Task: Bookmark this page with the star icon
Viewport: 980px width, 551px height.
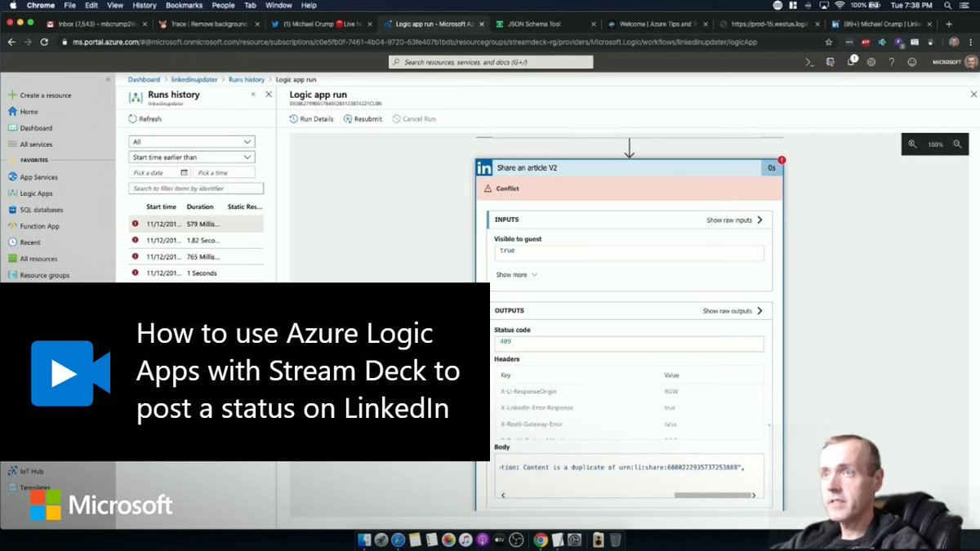Action: 830,42
